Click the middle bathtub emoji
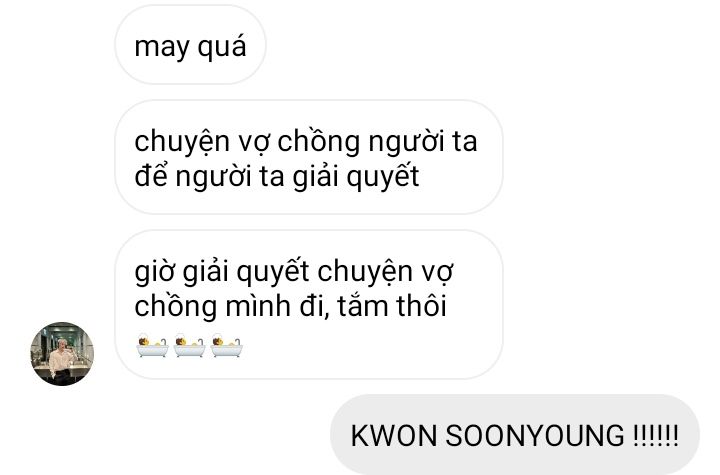Image resolution: width=720 pixels, height=475 pixels. click(x=189, y=347)
